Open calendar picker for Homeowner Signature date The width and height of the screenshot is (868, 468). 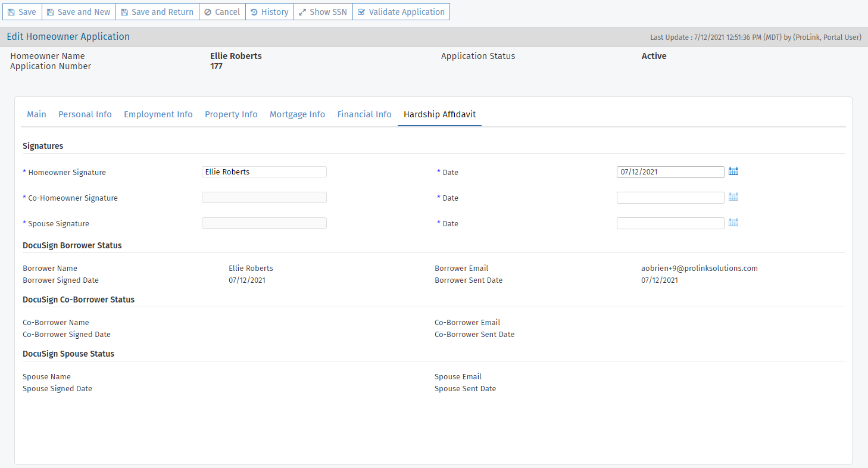[733, 171]
